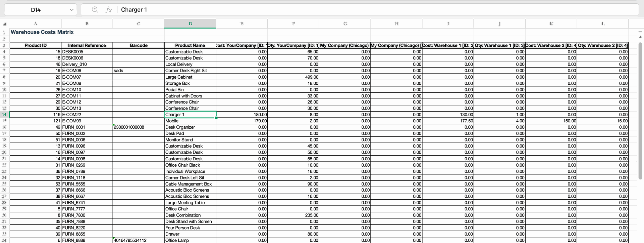Select the 180.00 cost cell
The image size is (644, 243).
[x=242, y=115]
